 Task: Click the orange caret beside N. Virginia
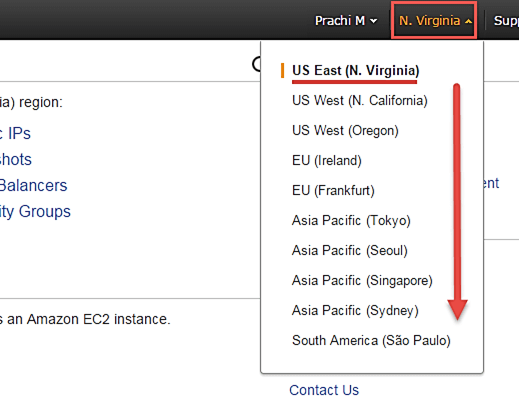[468, 22]
